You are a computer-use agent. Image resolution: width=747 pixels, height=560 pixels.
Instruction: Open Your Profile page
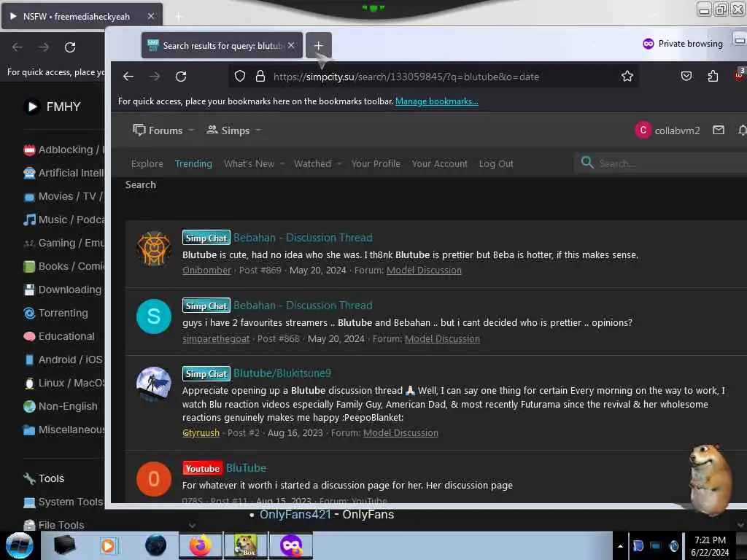(x=376, y=163)
